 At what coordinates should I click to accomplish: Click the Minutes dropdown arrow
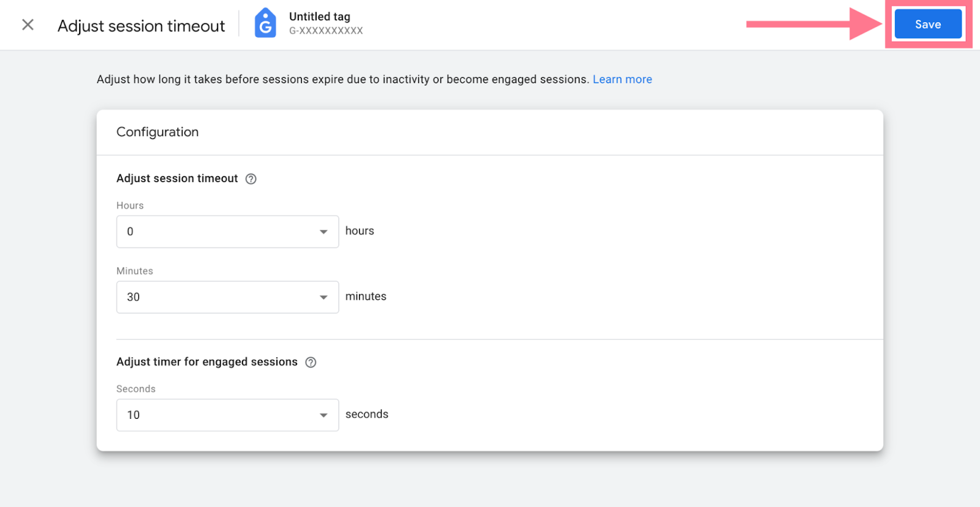pyautogui.click(x=323, y=298)
